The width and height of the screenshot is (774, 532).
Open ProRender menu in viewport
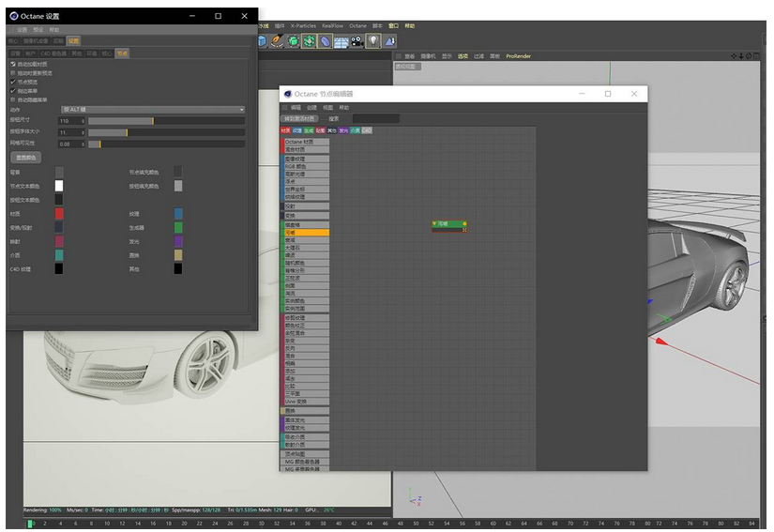(x=518, y=56)
